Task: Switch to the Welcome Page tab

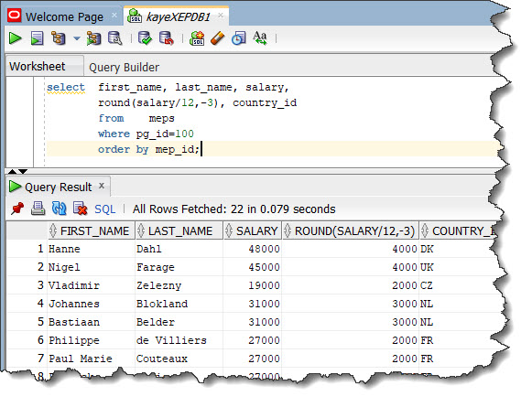Action: pyautogui.click(x=64, y=16)
